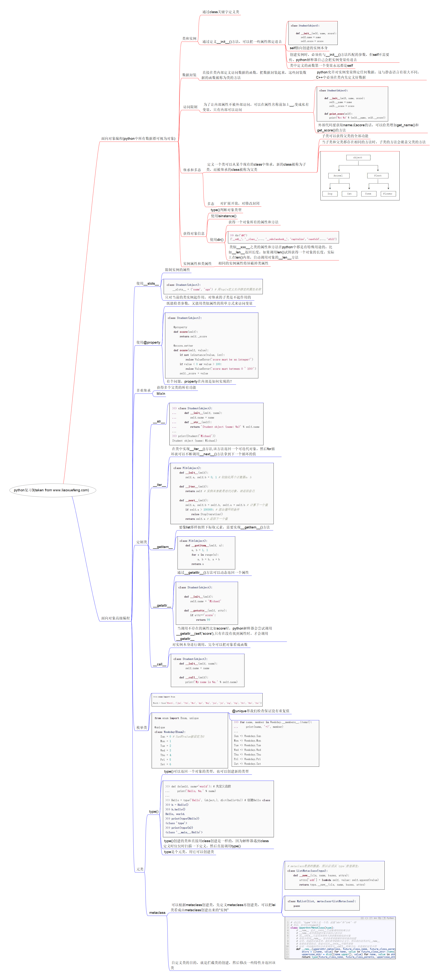This screenshot has height=980, width=439.
Task: Click the 使用@property node
Action: pos(148,342)
